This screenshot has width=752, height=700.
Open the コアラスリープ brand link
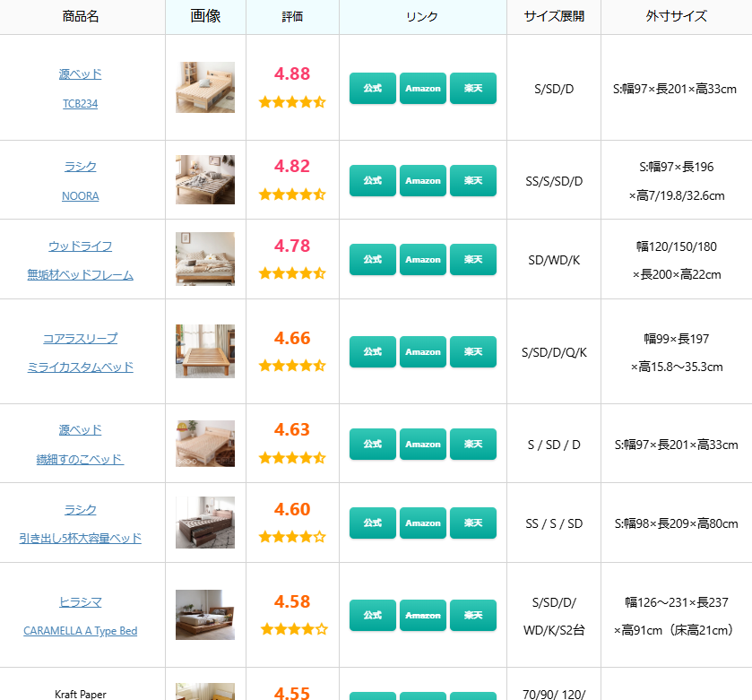coord(80,339)
